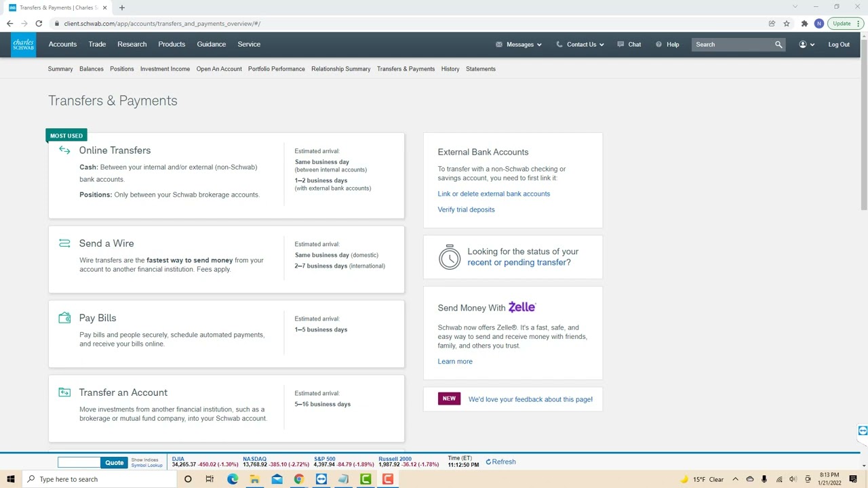Click the clock icon beside pending transfer status

tap(450, 257)
